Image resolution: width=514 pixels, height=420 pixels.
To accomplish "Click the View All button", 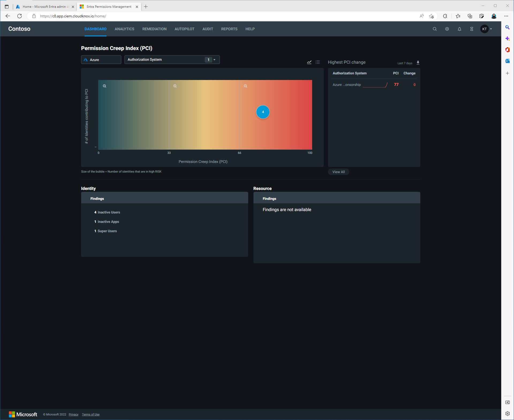I will [338, 172].
